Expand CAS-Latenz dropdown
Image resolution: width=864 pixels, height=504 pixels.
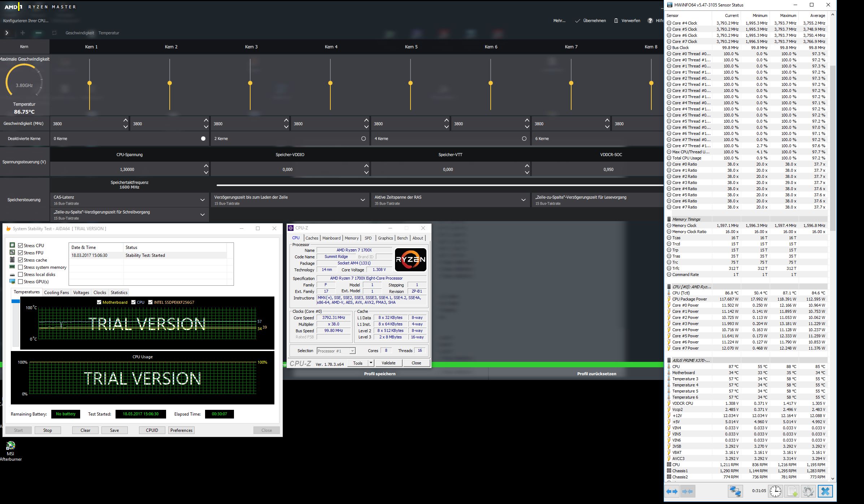(x=202, y=200)
